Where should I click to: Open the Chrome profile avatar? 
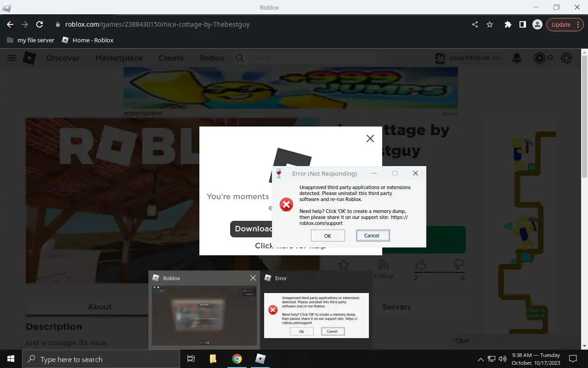537,24
